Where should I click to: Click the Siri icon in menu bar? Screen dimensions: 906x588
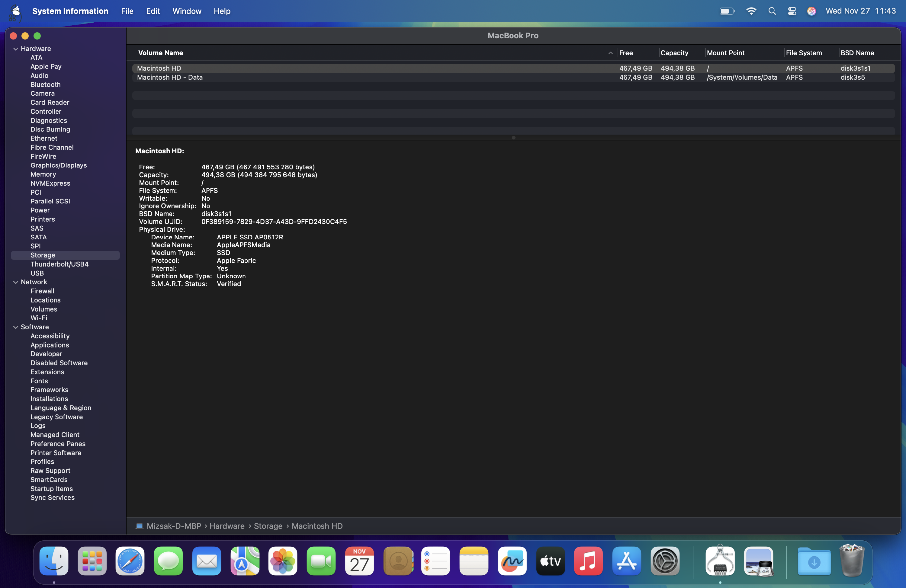point(811,11)
